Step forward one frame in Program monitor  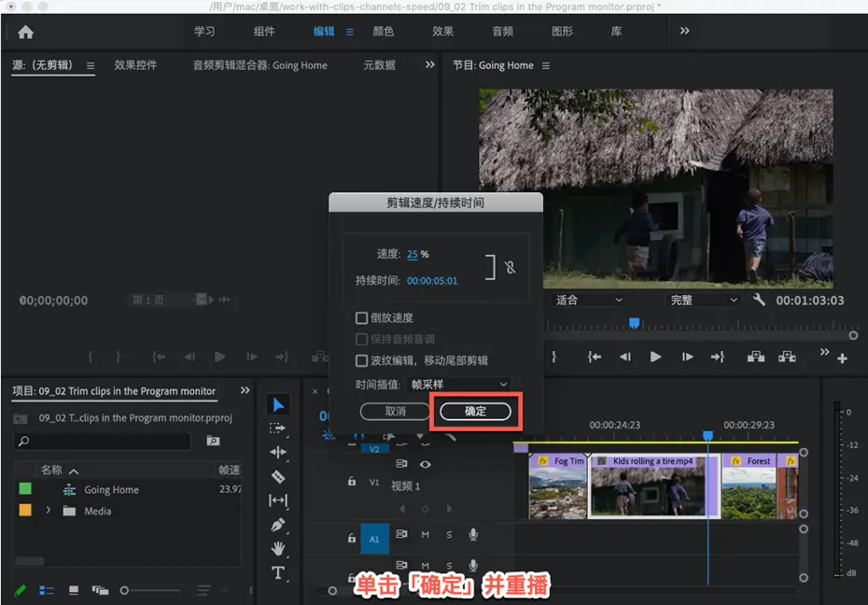[687, 357]
